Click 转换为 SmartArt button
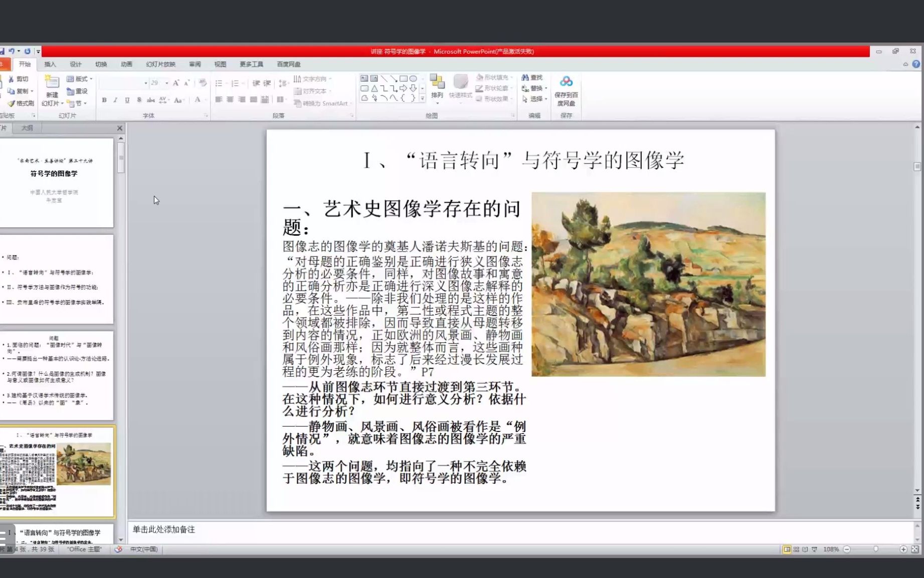The width and height of the screenshot is (924, 578). pos(322,103)
